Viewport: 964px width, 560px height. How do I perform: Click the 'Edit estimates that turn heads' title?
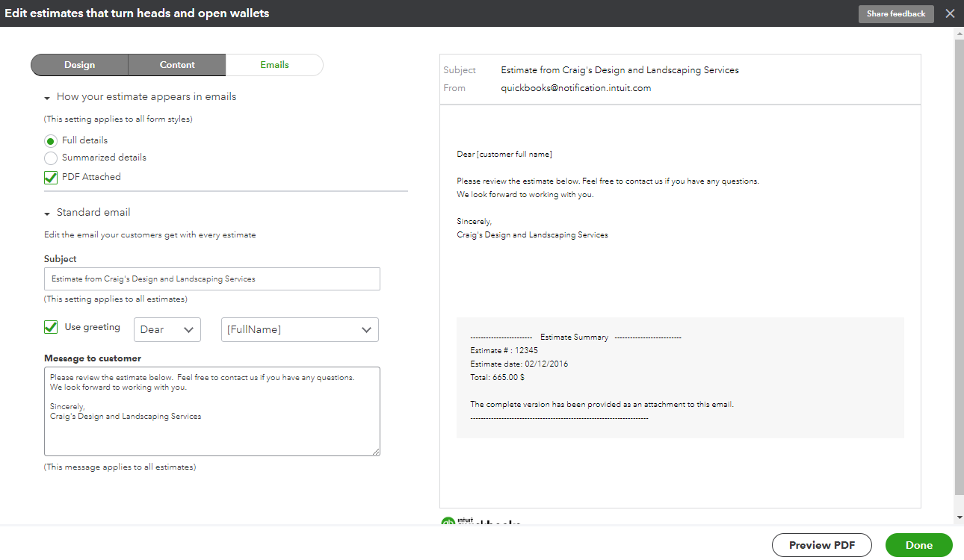137,13
